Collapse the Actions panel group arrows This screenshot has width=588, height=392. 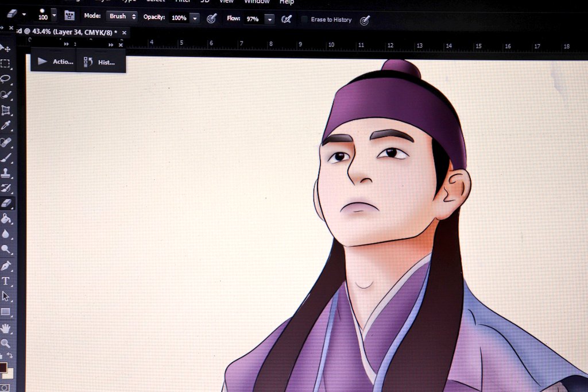click(67, 44)
